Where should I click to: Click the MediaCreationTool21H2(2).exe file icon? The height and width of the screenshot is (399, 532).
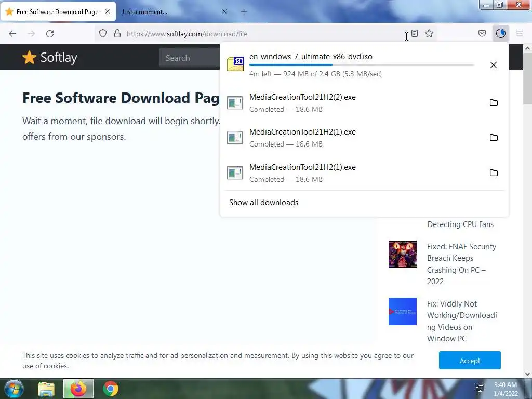(235, 103)
